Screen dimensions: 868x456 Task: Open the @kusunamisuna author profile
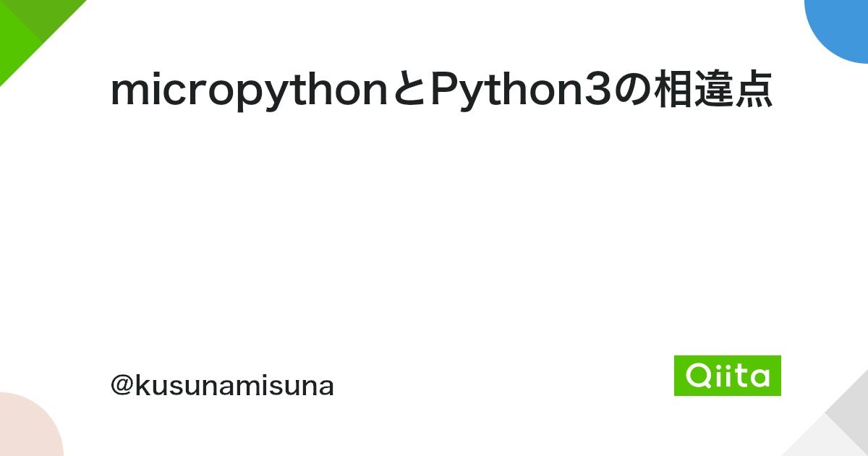[222, 387]
